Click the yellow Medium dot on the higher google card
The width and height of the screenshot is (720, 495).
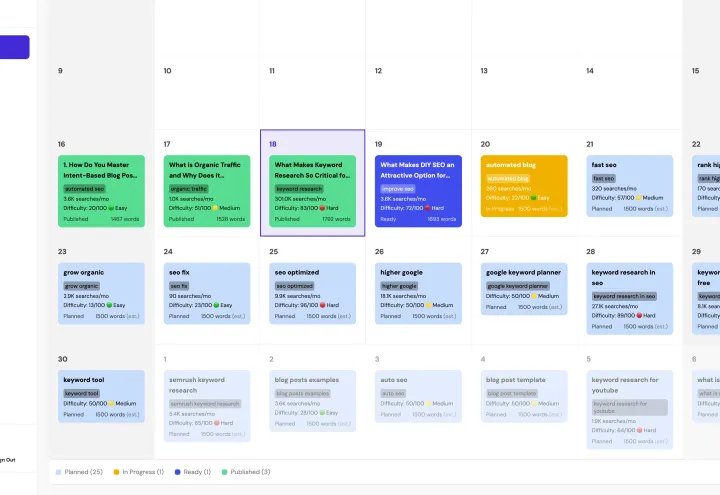coord(428,305)
